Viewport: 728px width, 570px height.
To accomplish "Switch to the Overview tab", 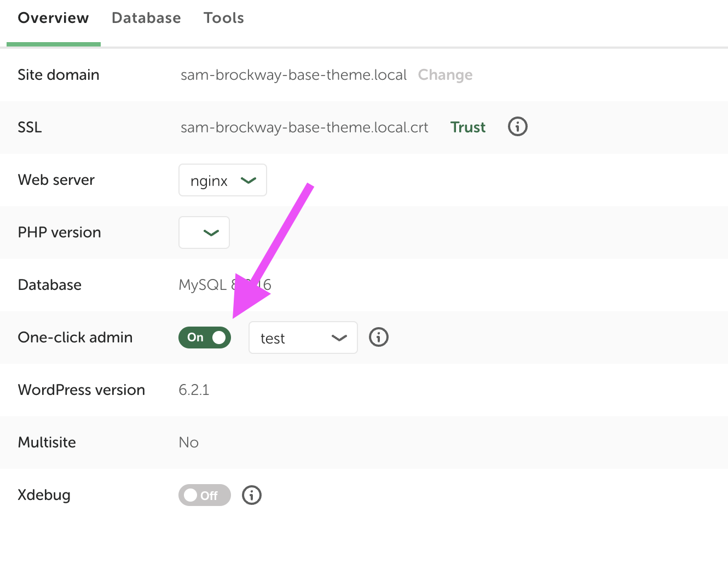I will tap(53, 18).
